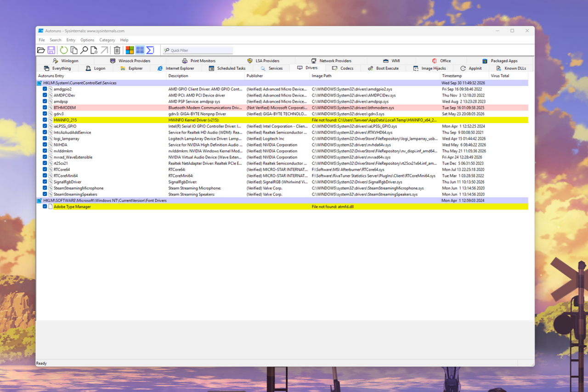Uncheck the amdgpio2 entry checkbox
The height and width of the screenshot is (392, 588).
tap(45, 89)
